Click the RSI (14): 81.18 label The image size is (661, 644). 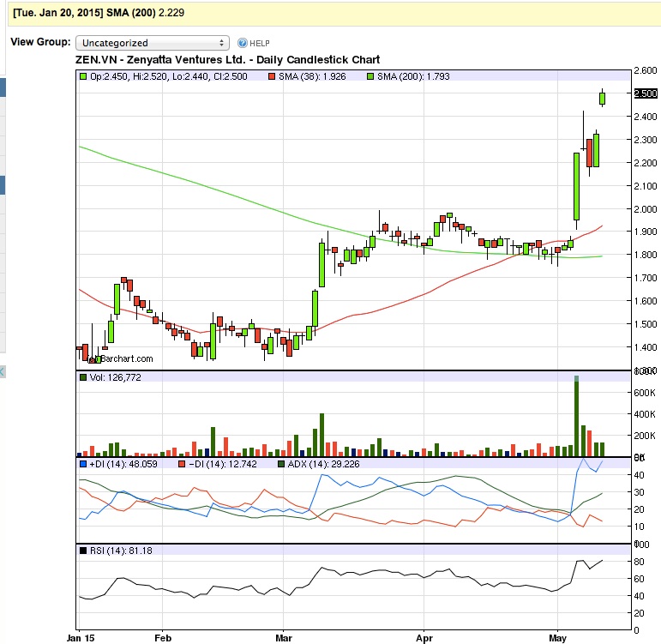click(121, 551)
